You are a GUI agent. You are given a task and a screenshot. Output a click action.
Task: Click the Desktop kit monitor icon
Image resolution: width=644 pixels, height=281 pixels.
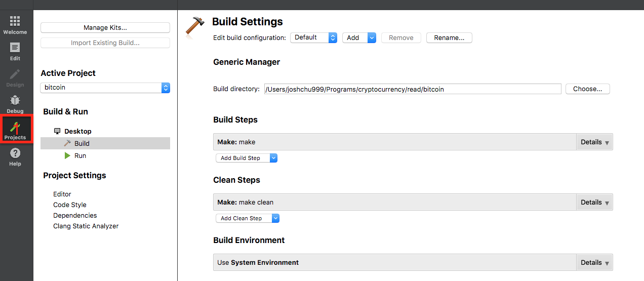[57, 131]
